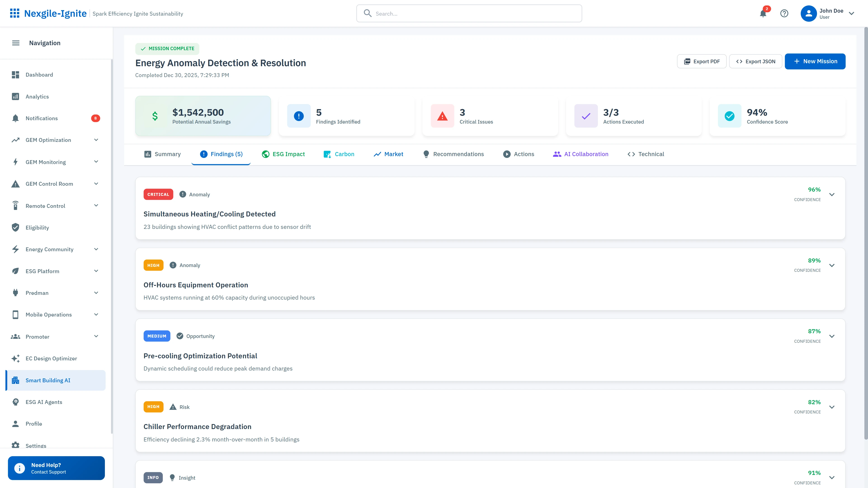Image resolution: width=868 pixels, height=488 pixels.
Task: Collapse navigation using the hamburger icon
Action: point(16,43)
